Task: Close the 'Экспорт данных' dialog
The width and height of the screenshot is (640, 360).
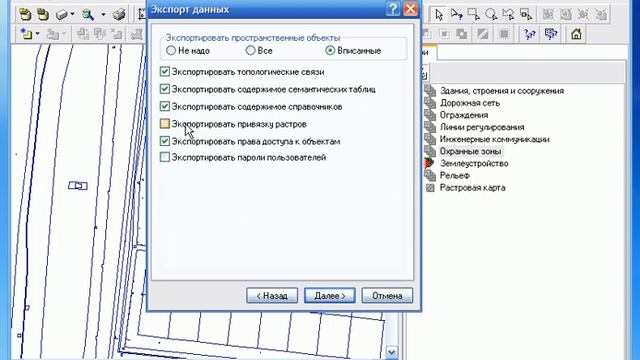Action: (x=411, y=9)
